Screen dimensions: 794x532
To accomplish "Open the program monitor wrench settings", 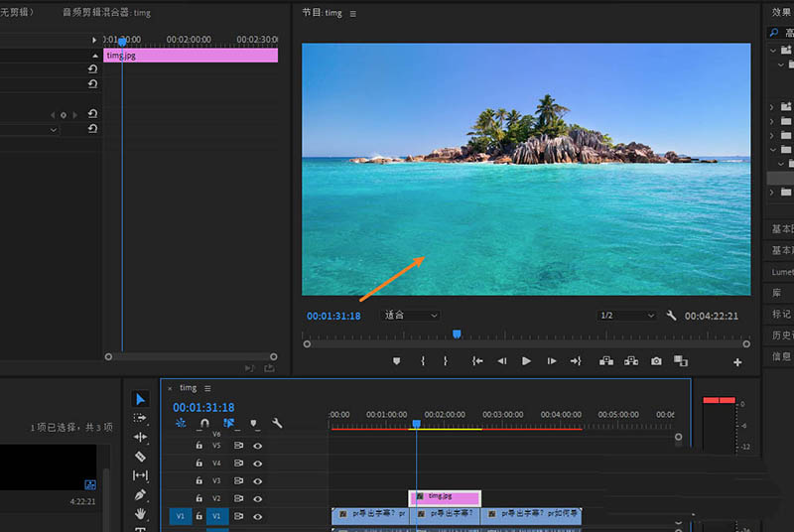I will [x=671, y=316].
